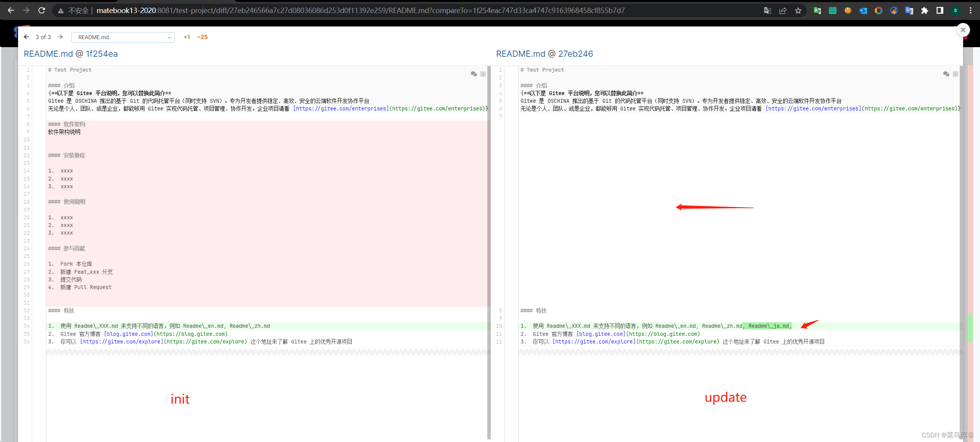Close the diff overlay dialog
Image resolution: width=980 pixels, height=442 pixels.
[963, 30]
